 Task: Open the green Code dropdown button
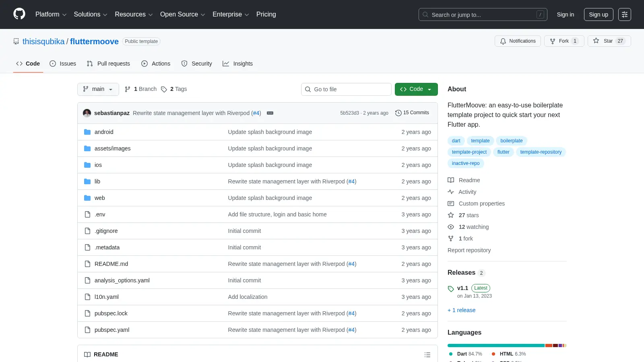(416, 89)
